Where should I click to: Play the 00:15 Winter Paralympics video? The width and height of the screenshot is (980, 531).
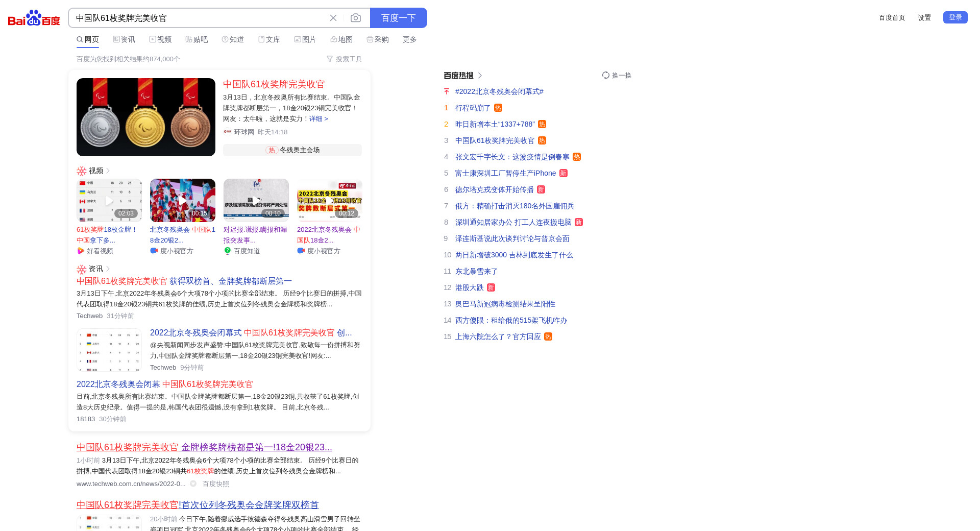click(183, 200)
